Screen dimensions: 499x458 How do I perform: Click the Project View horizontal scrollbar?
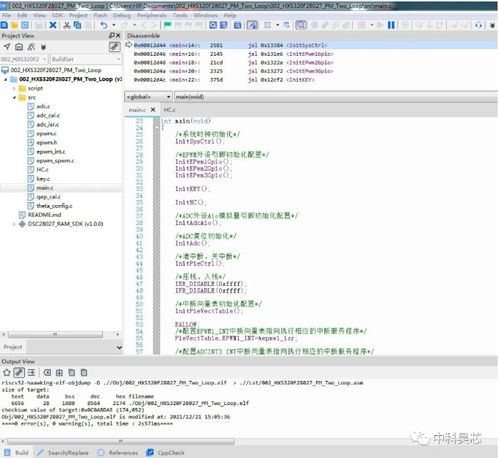55,334
